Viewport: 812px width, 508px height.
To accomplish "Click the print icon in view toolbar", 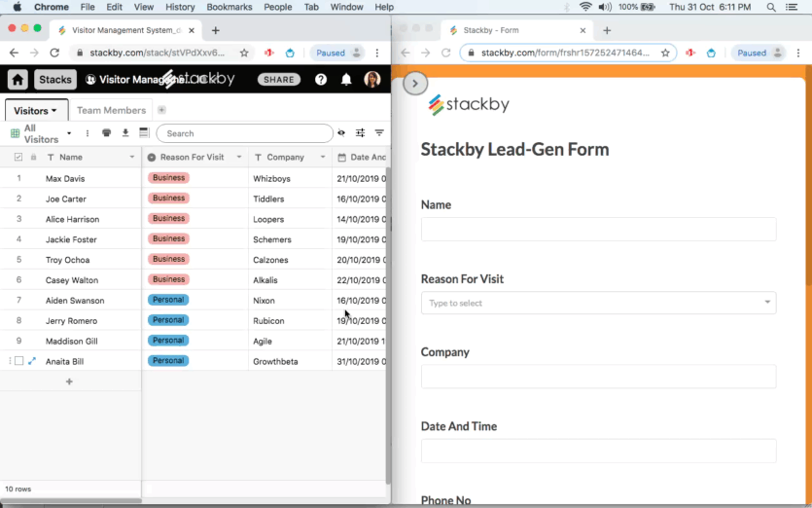I will point(106,133).
